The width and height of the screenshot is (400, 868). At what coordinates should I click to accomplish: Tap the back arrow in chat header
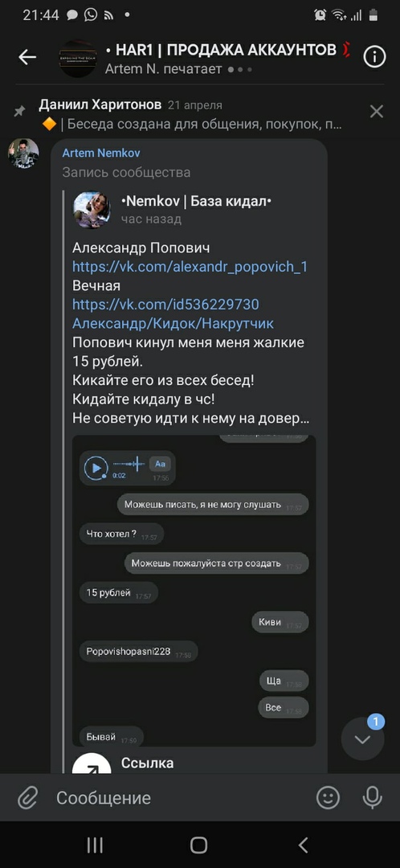[27, 57]
